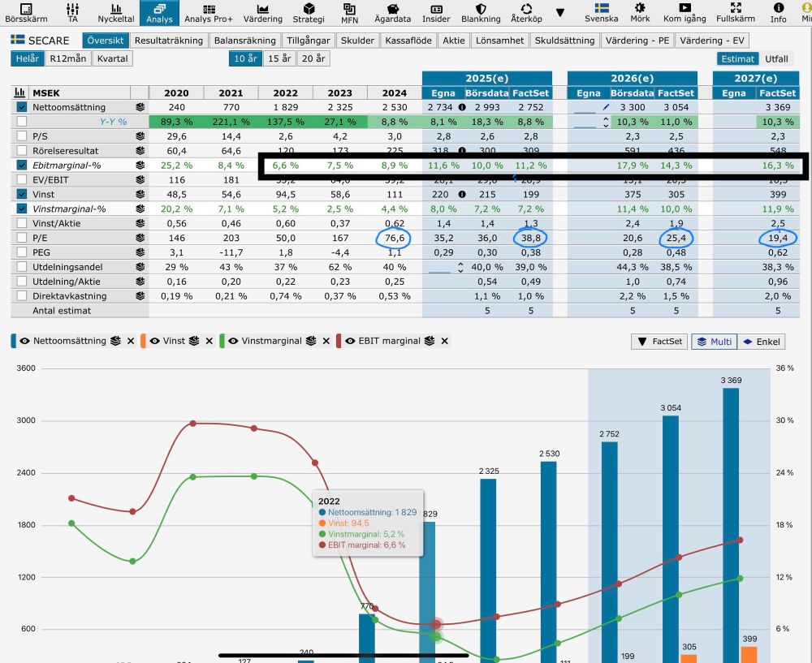The height and width of the screenshot is (663, 812).
Task: Open the Värdering chart icon
Action: [x=263, y=13]
